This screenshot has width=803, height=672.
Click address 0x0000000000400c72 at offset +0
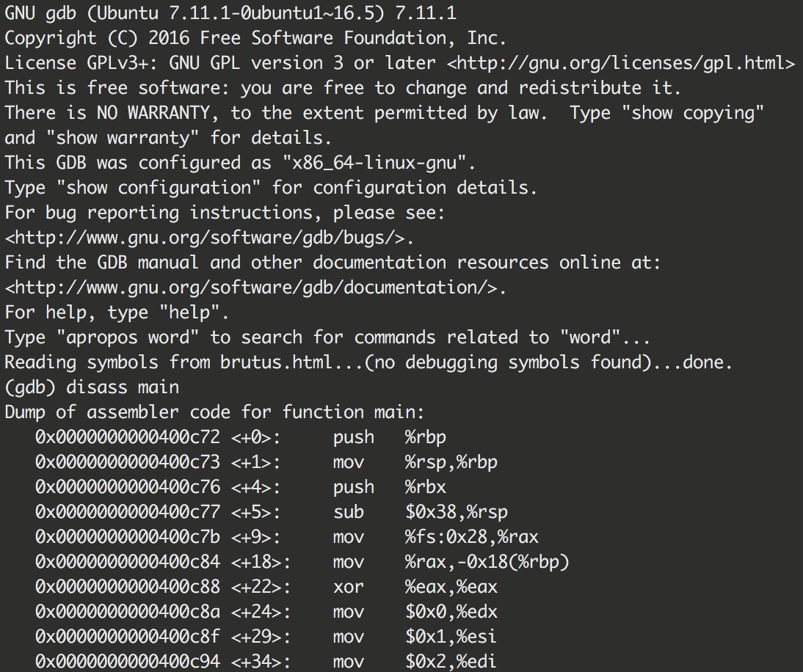coord(127,437)
